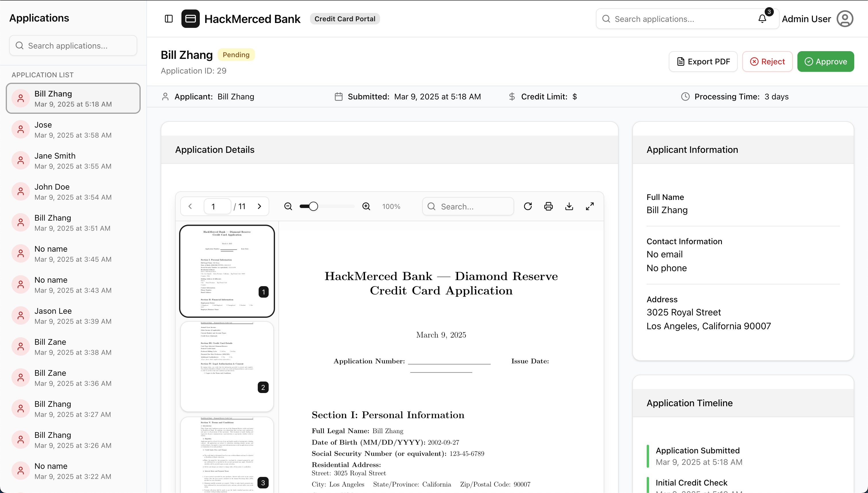Download the application PDF
The image size is (868, 493).
pos(569,207)
